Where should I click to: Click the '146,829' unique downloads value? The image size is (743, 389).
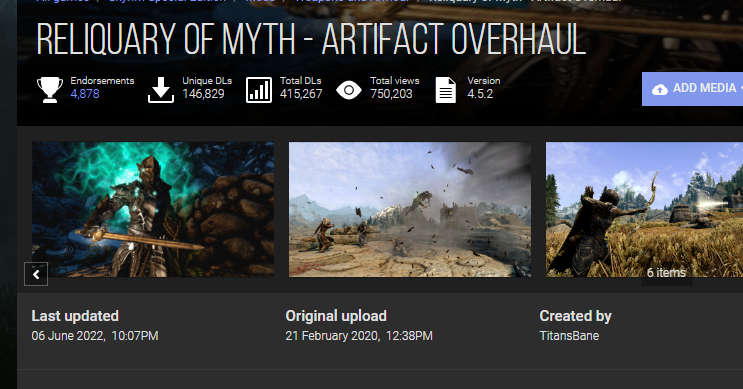coord(203,94)
